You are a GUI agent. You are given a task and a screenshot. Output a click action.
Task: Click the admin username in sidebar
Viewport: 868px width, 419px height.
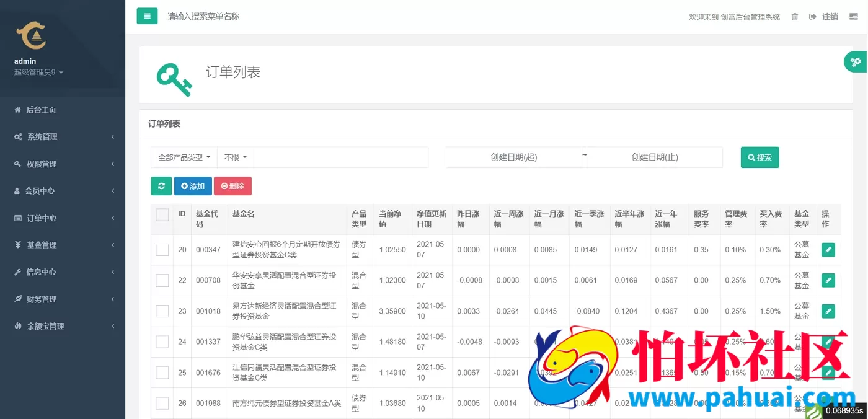tap(25, 61)
